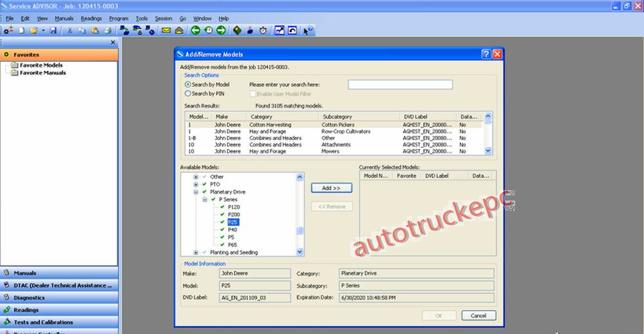Screen dimensions: 644x334
Task: Select the Search by Model radio button
Action: [187, 84]
